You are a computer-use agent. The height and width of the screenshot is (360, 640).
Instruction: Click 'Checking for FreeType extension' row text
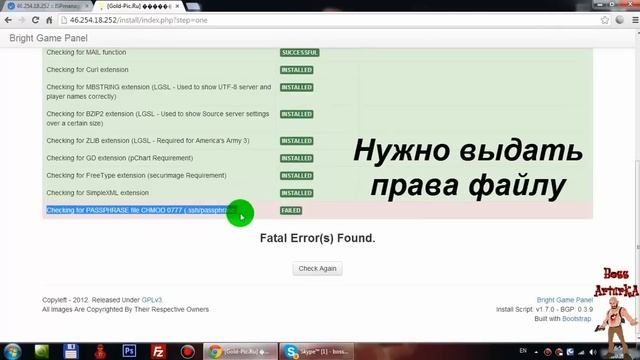point(136,176)
